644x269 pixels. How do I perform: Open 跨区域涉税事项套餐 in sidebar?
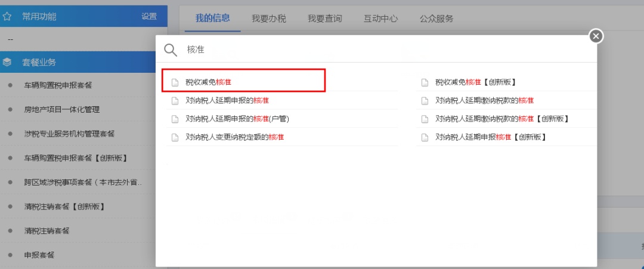[x=83, y=183]
